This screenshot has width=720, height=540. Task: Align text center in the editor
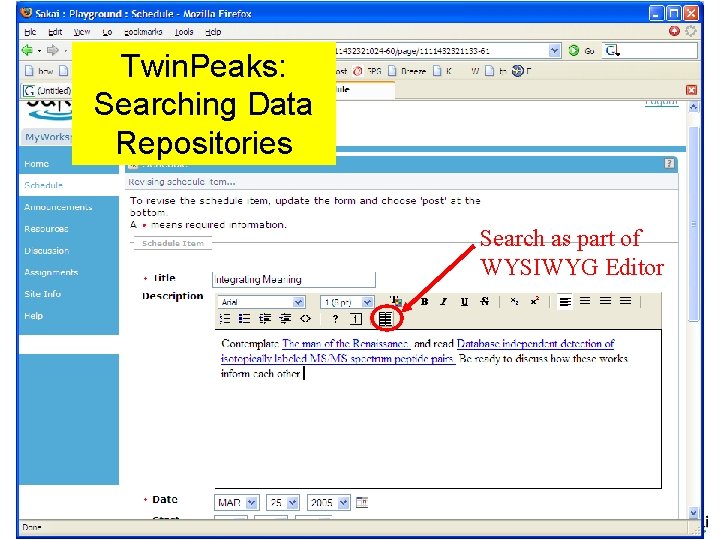585,301
